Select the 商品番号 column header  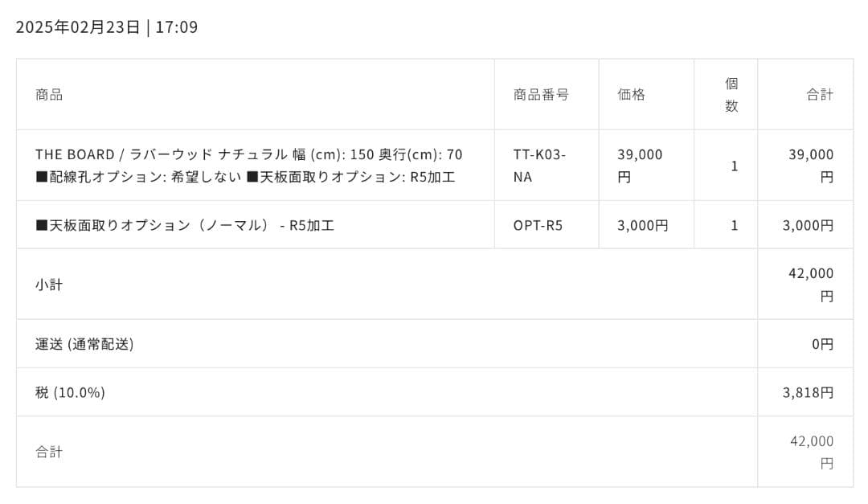pos(541,94)
